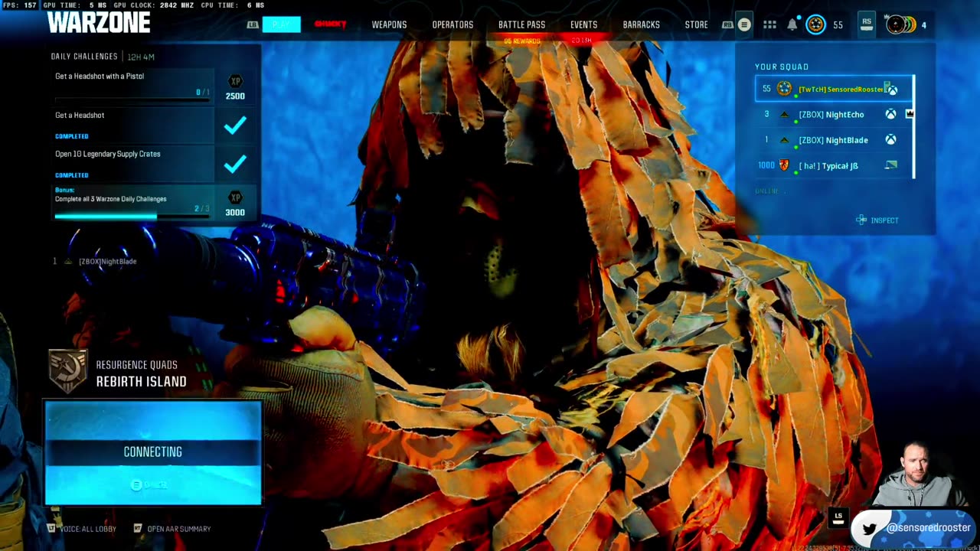Click the LB bumper icon
The image size is (980, 551).
(253, 24)
